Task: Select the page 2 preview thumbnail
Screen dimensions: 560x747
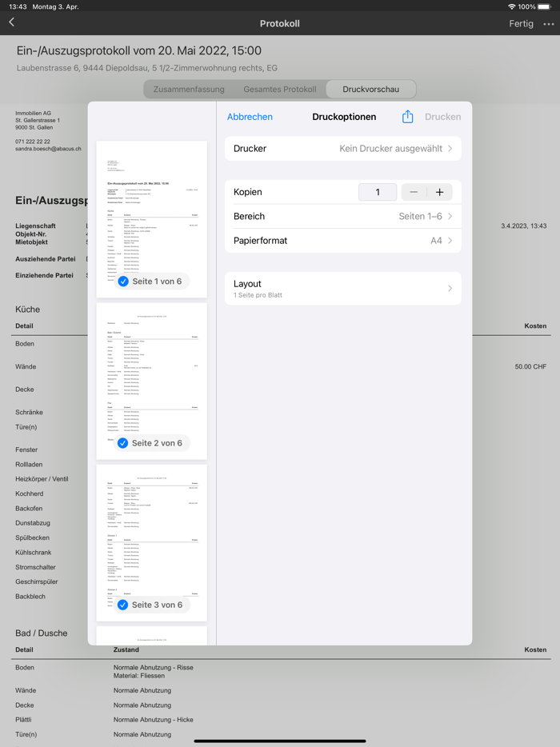Action: pyautogui.click(x=151, y=381)
